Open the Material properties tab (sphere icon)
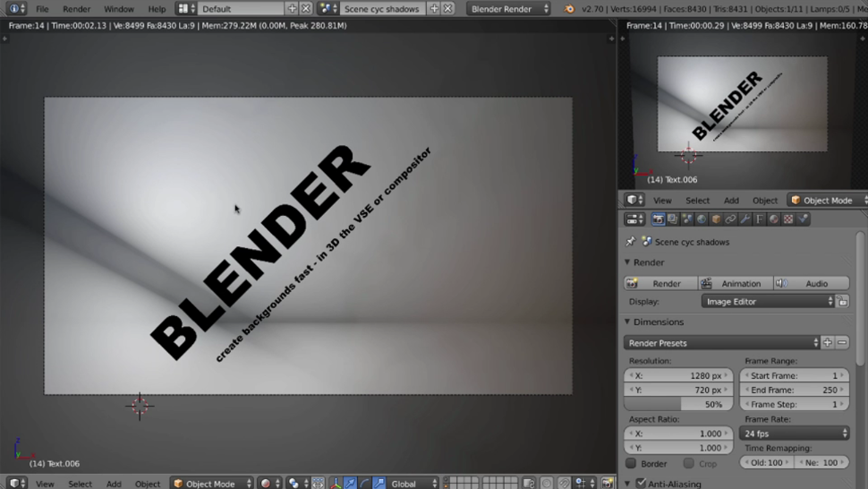The height and width of the screenshot is (489, 868). (774, 219)
